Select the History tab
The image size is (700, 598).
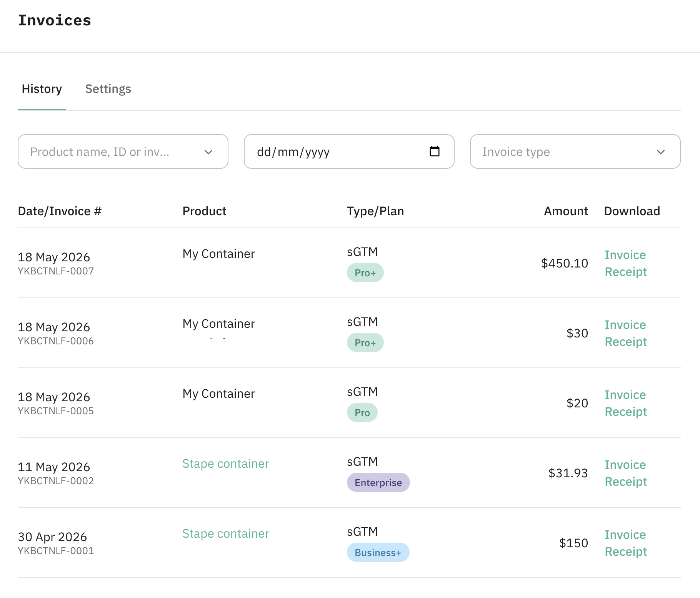click(42, 89)
